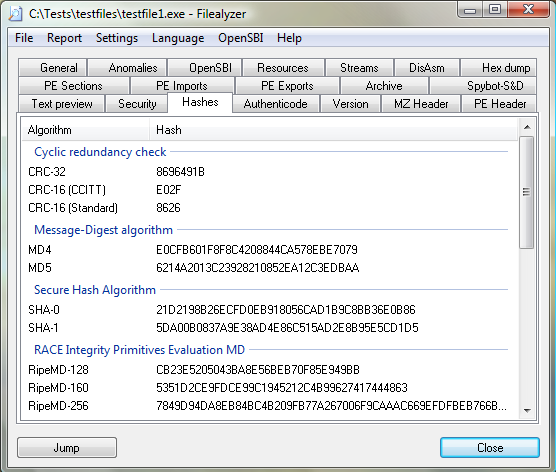The width and height of the screenshot is (556, 472).
Task: Click the CRC-32 hash value 8696491B
Action: coord(180,172)
